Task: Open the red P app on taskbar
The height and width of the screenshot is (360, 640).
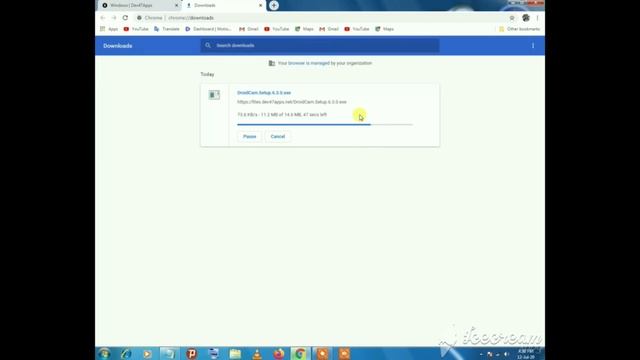Action: pos(191,353)
